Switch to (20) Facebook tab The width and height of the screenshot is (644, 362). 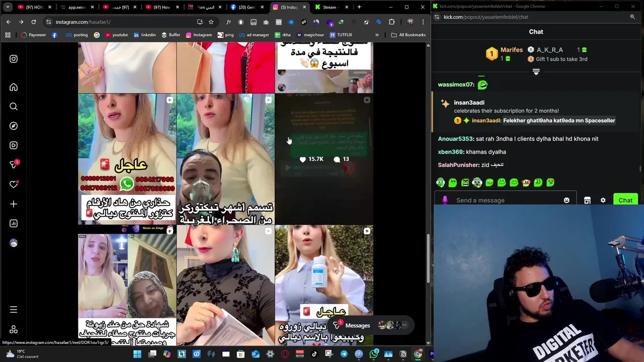(x=247, y=7)
